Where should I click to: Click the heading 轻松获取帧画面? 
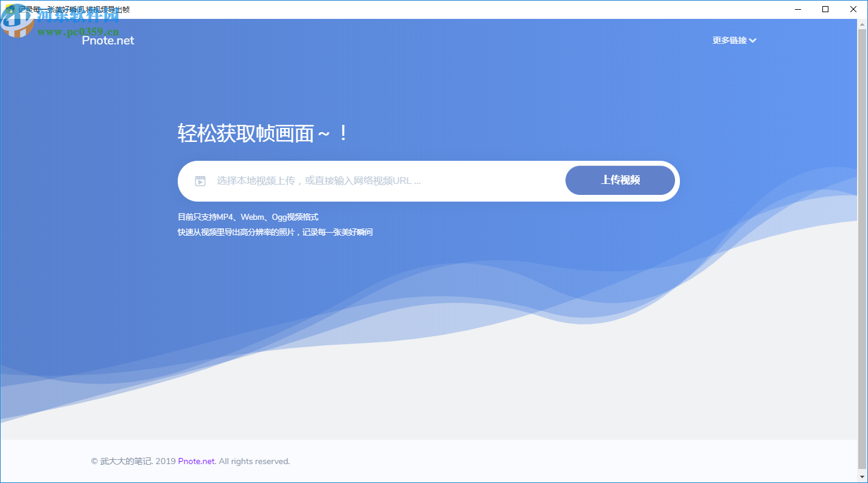(262, 133)
